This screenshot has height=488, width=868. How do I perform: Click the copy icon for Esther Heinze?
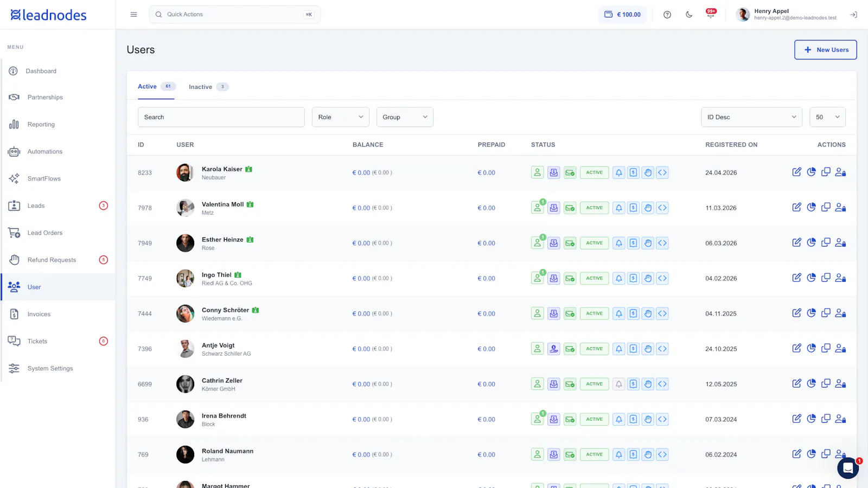(826, 243)
